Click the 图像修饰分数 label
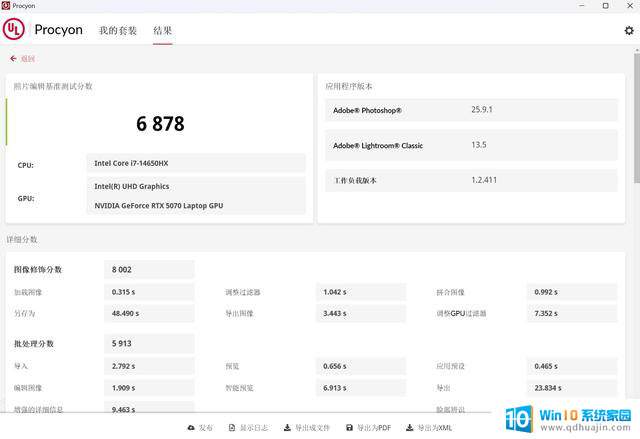The image size is (640, 439). (38, 270)
